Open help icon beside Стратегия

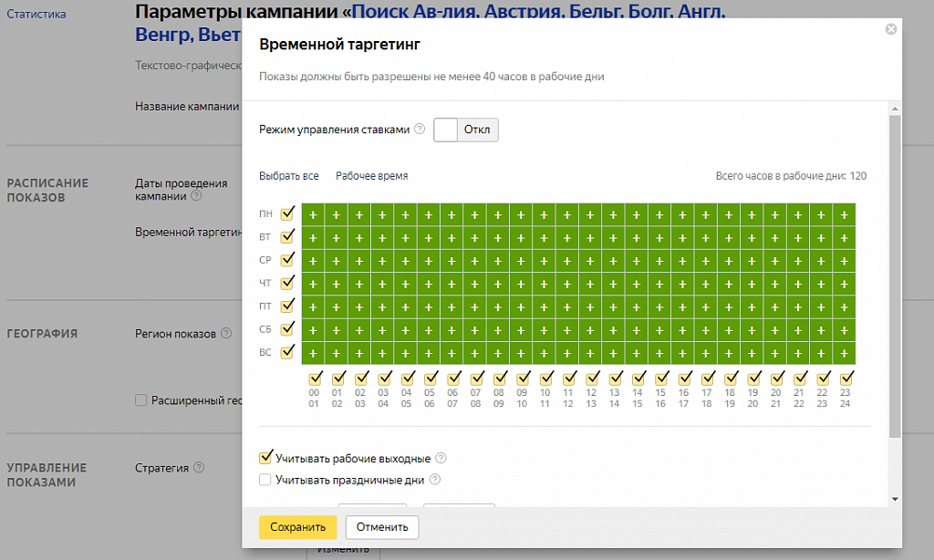click(x=199, y=468)
